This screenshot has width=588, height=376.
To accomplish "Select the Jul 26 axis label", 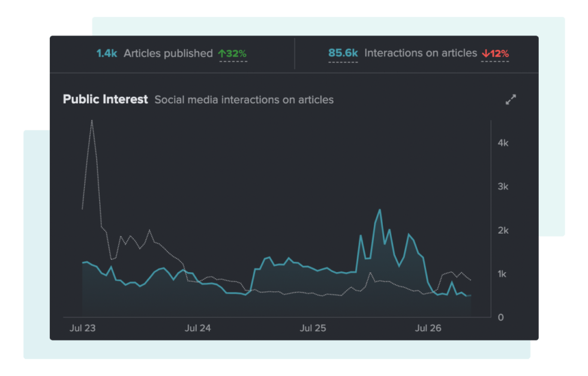I will (x=428, y=329).
